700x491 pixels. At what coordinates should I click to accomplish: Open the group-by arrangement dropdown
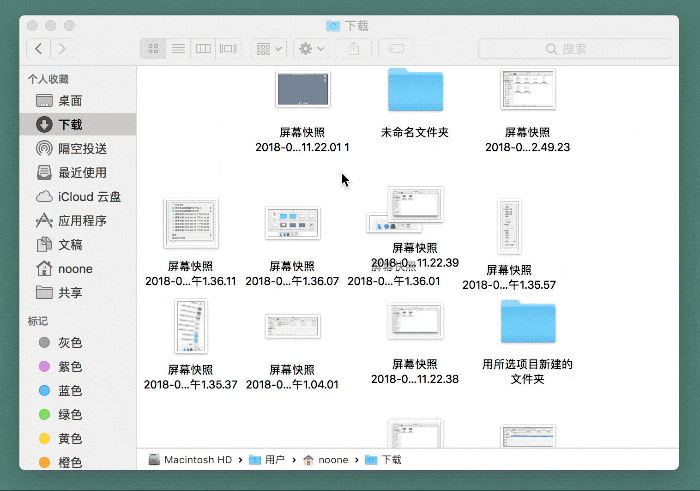[x=269, y=48]
